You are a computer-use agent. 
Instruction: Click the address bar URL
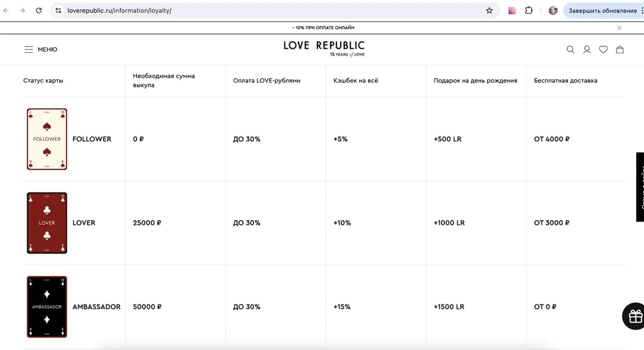(119, 10)
